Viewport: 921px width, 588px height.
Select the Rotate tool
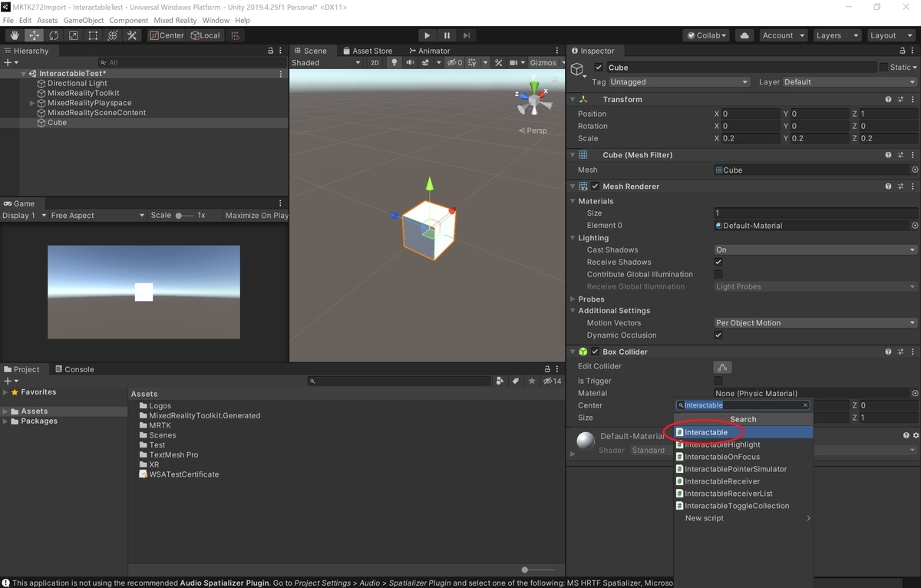tap(54, 35)
